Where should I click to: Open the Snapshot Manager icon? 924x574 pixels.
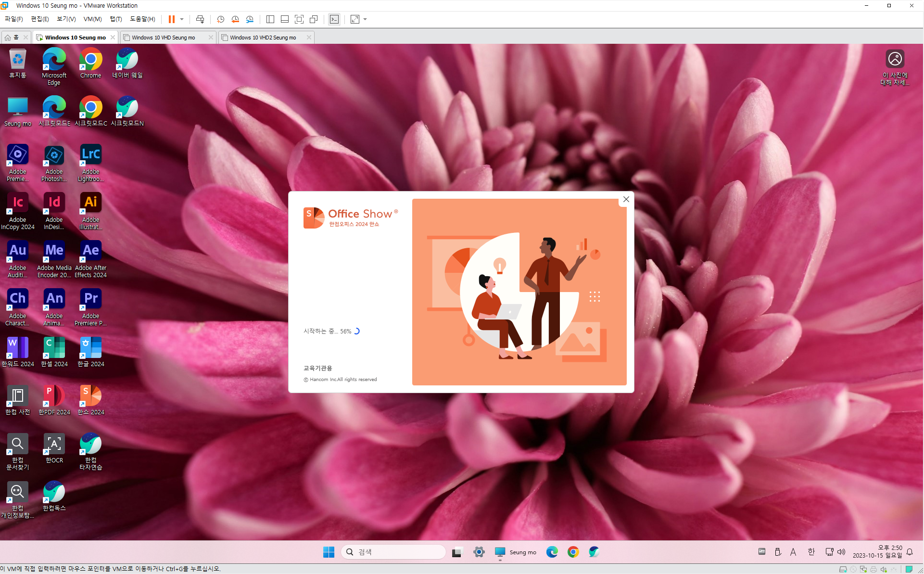[250, 19]
